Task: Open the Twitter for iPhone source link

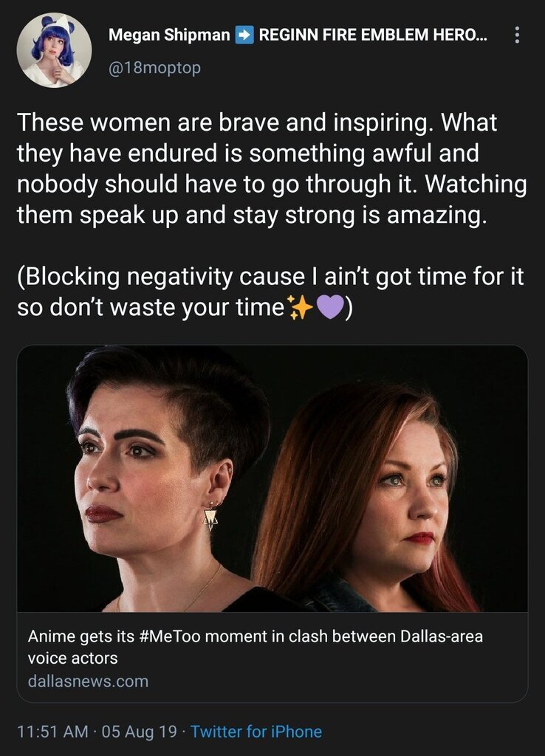Action: click(256, 732)
